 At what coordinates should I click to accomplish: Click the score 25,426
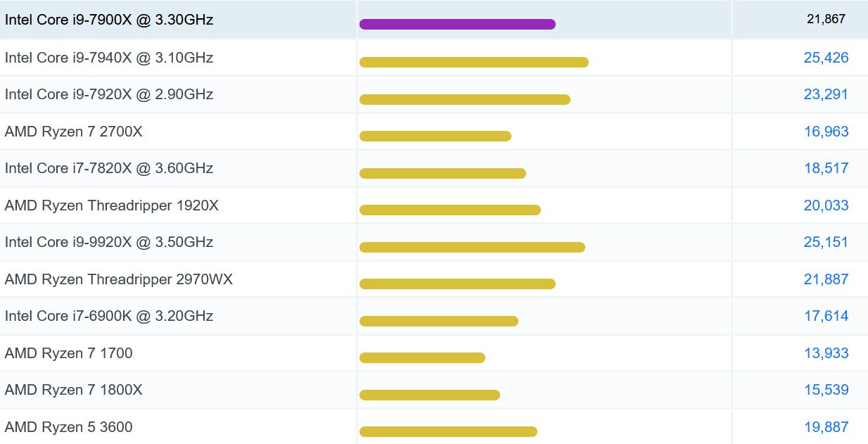point(826,58)
